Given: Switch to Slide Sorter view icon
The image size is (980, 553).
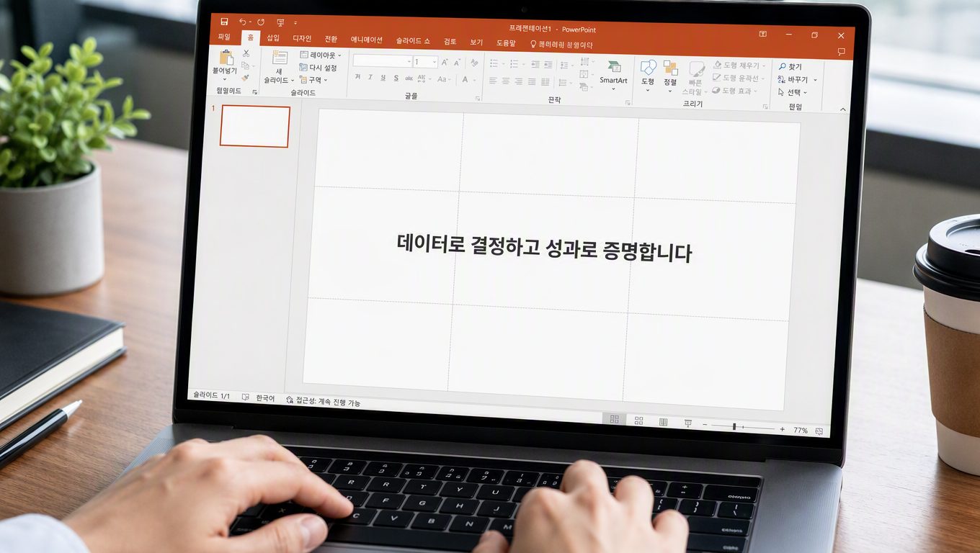Looking at the screenshot, I should point(638,421).
